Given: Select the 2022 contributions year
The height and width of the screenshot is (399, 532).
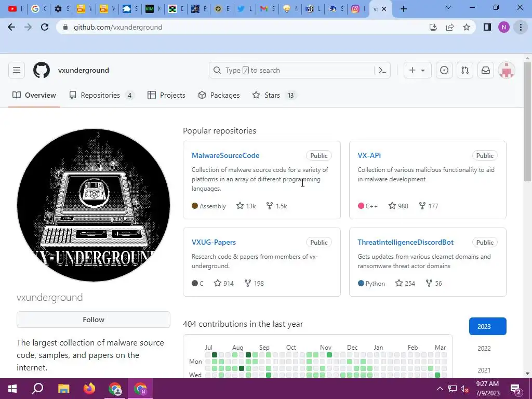Looking at the screenshot, I should click(x=484, y=349).
